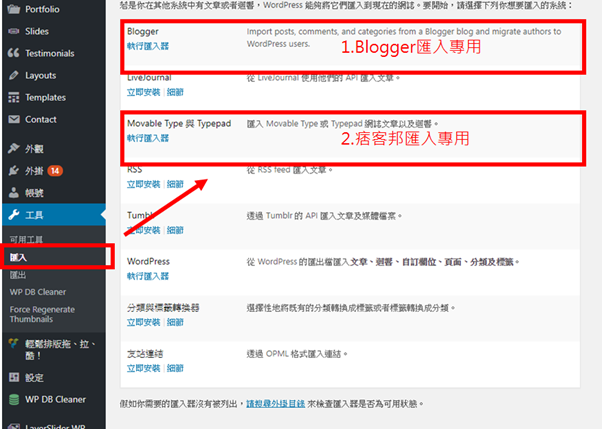Run the Blogger importer link
The width and height of the screenshot is (602, 429).
(148, 46)
